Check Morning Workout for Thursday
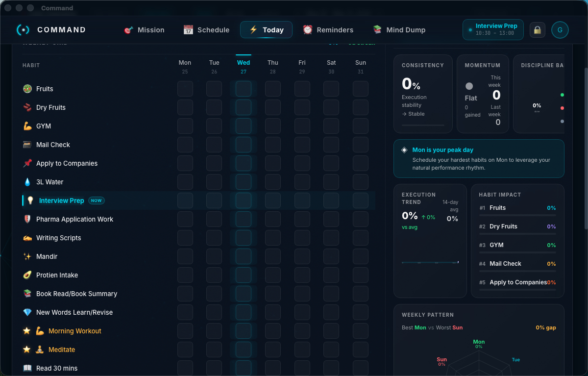This screenshot has width=588, height=376. [x=273, y=331]
